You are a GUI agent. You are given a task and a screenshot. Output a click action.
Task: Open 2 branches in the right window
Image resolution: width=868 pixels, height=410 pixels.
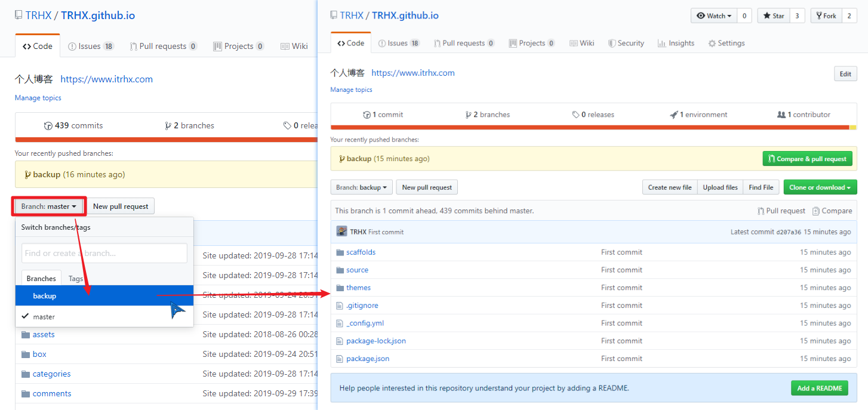[487, 115]
